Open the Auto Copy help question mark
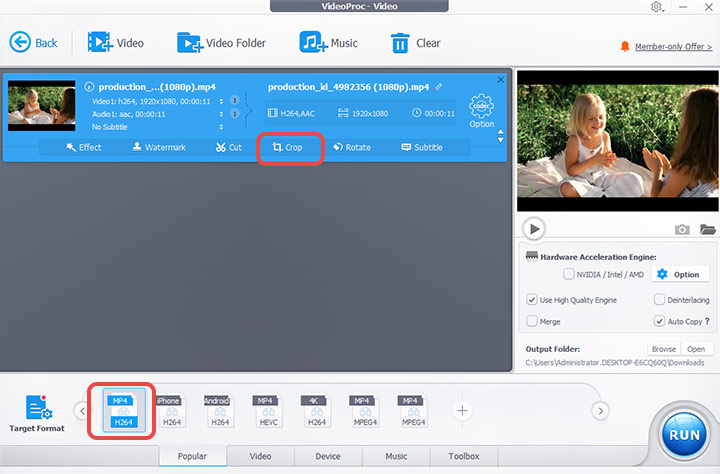The width and height of the screenshot is (720, 474). click(707, 321)
